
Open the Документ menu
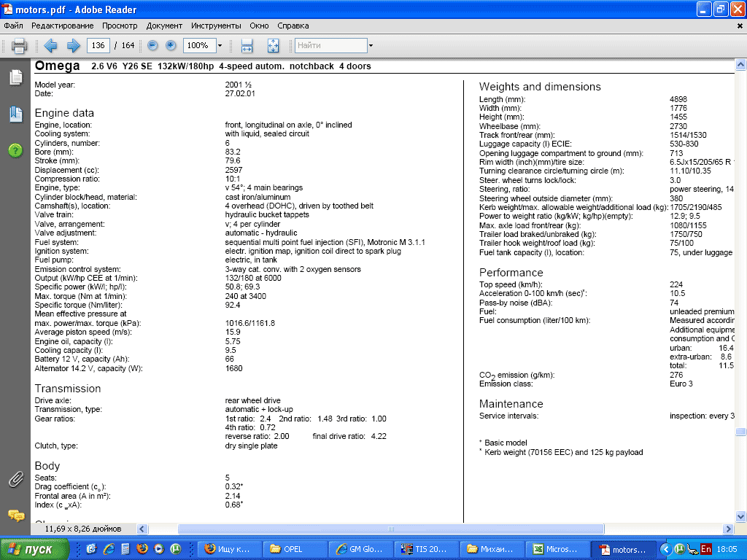164,26
